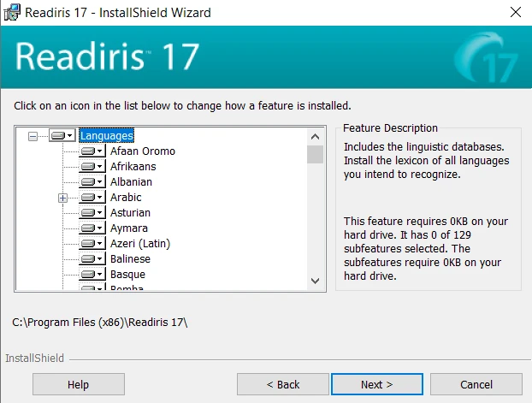532x403 pixels.
Task: Open the feature icon for Azeri (Latin)
Action: [92, 244]
